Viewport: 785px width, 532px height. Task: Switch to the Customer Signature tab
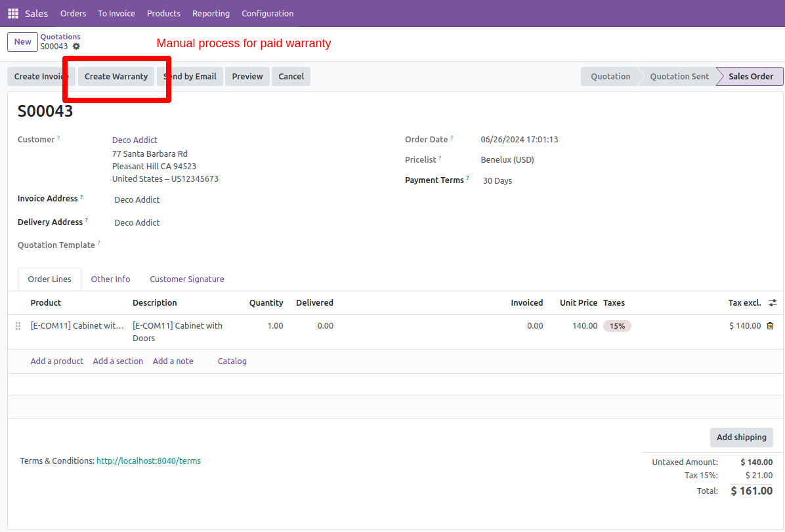click(x=186, y=279)
